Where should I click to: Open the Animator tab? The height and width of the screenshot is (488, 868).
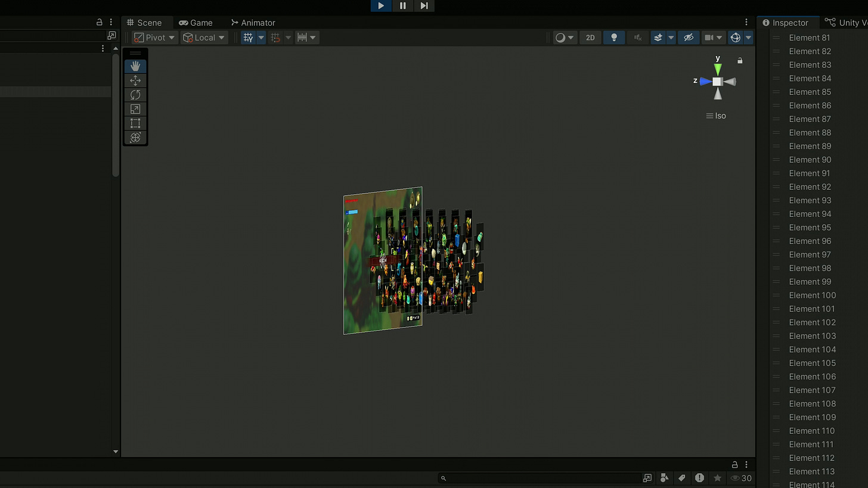253,23
